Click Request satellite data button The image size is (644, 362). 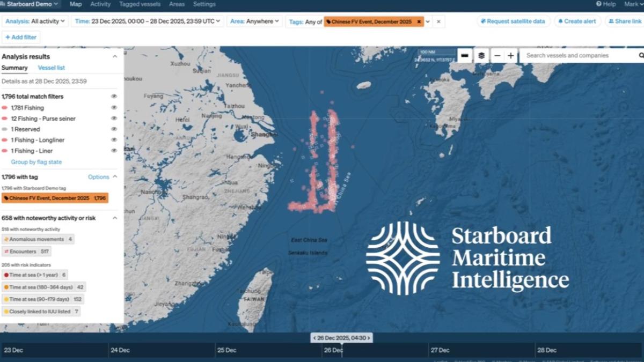pyautogui.click(x=513, y=21)
